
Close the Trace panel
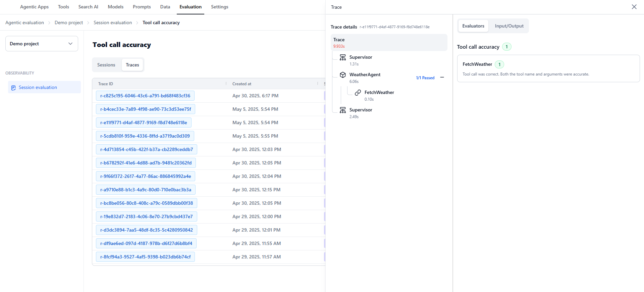pos(634,7)
